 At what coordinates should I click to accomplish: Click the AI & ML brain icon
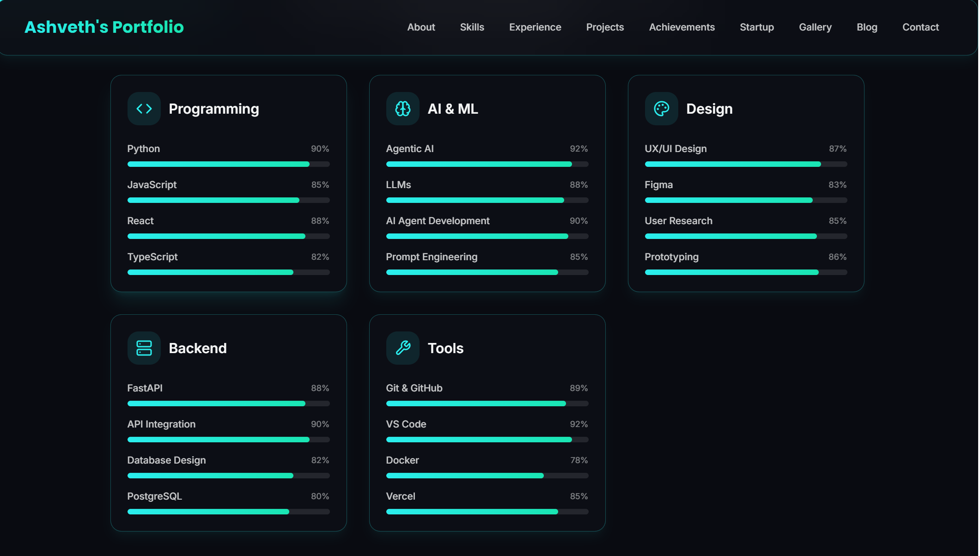coord(403,109)
